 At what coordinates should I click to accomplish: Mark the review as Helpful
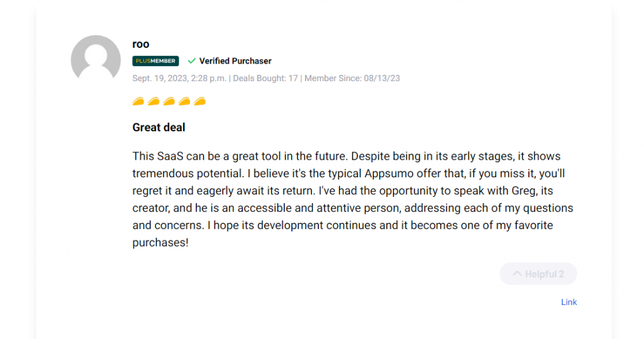click(538, 274)
